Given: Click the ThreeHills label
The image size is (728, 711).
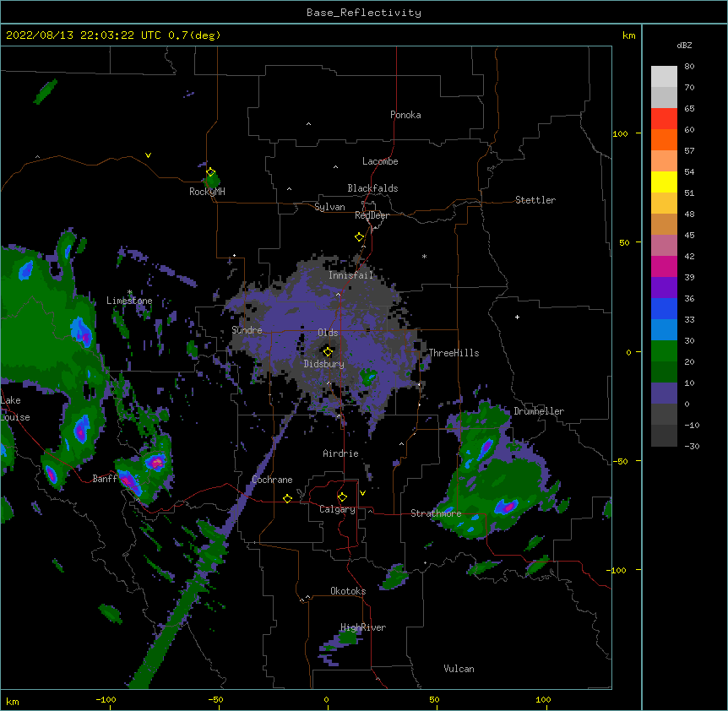Looking at the screenshot, I should pyautogui.click(x=454, y=353).
